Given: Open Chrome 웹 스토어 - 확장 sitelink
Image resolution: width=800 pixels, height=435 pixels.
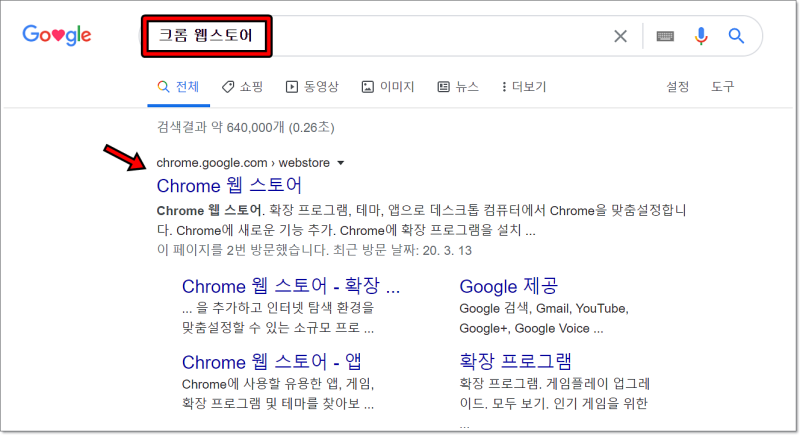Looking at the screenshot, I should click(x=291, y=286).
